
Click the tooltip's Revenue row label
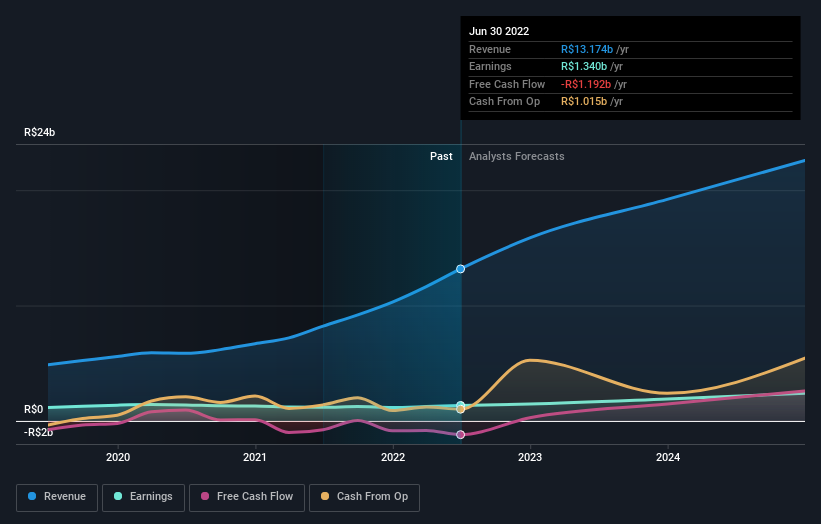[490, 49]
